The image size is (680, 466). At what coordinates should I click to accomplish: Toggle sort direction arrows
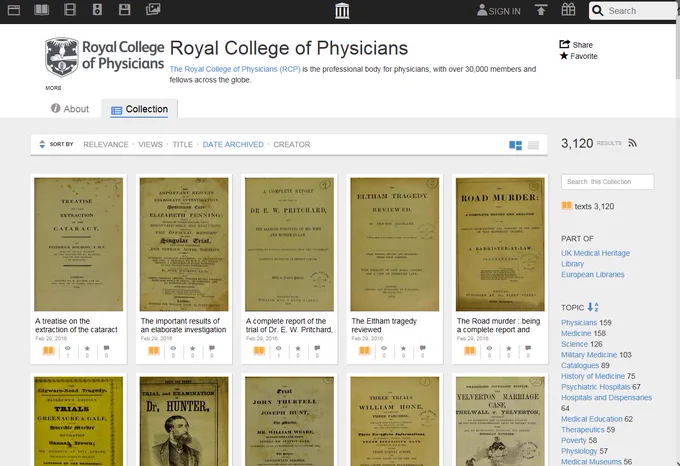click(42, 144)
